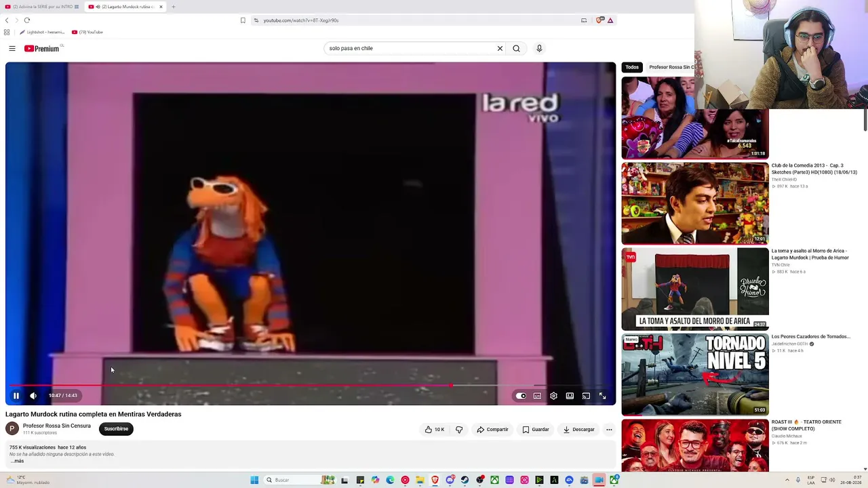Clear the search text with the X
The width and height of the screenshot is (868, 488).
(500, 48)
